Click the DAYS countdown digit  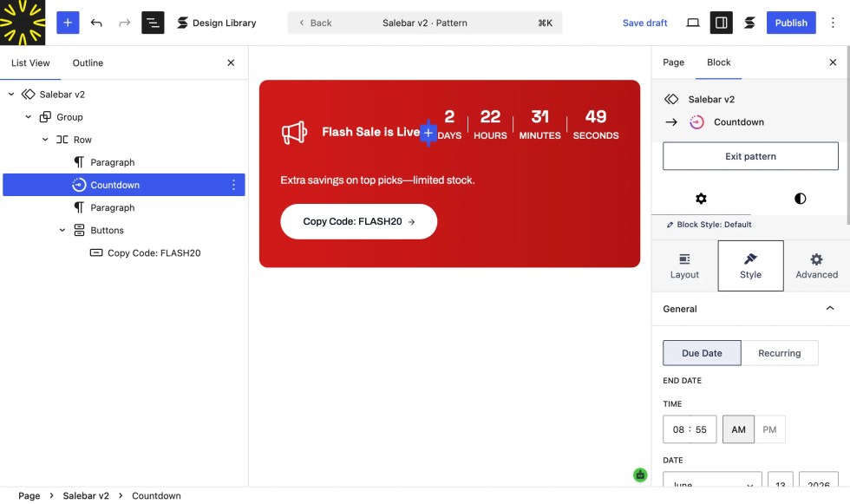coord(449,116)
